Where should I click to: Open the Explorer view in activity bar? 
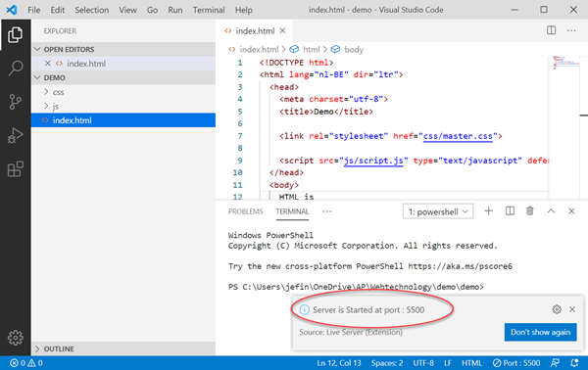click(15, 35)
